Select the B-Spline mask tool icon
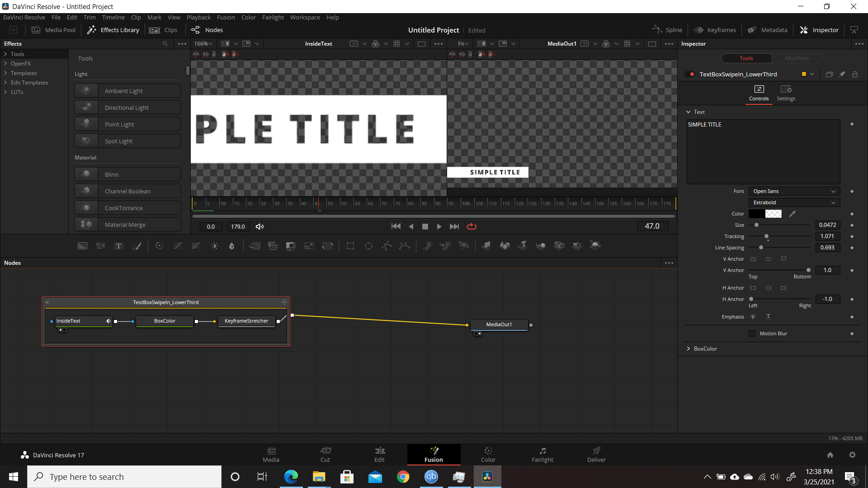 (405, 246)
